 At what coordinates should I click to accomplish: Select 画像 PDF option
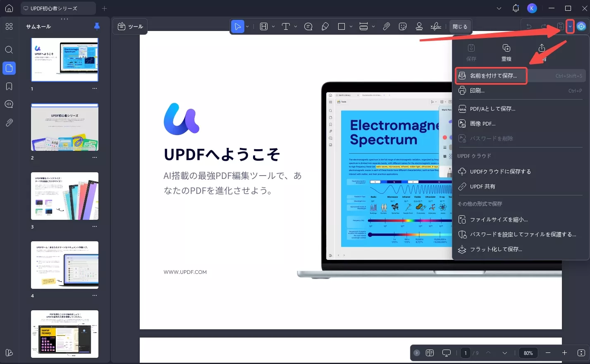[x=521, y=124]
